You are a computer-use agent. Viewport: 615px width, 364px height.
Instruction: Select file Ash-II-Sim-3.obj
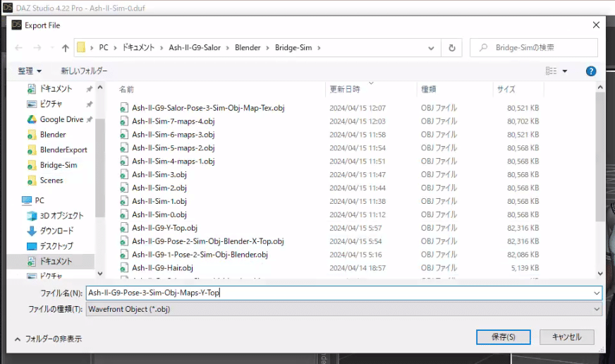pos(159,174)
